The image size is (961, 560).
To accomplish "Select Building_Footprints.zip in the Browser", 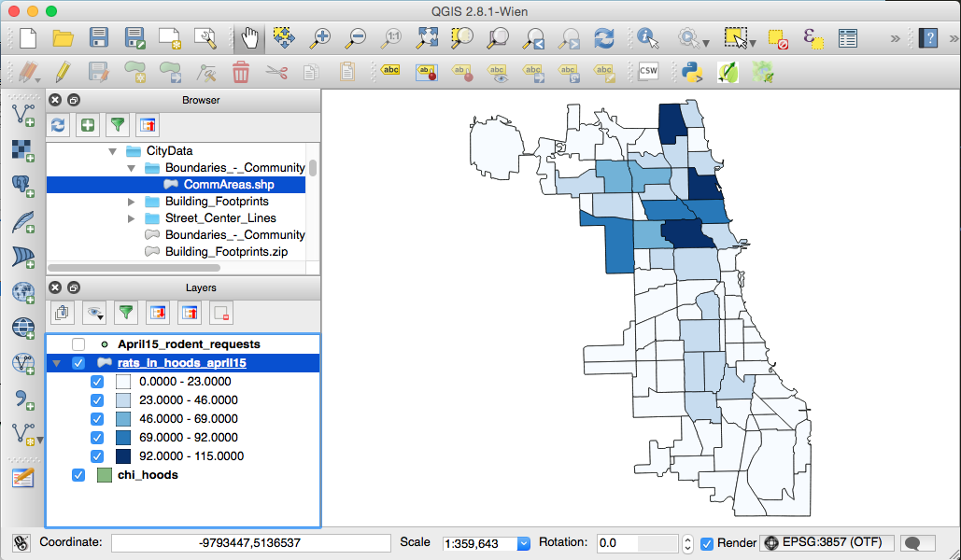I will 226,252.
